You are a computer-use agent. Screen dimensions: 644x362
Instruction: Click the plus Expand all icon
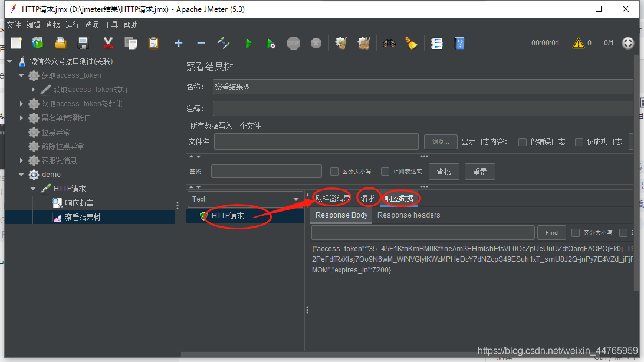[x=179, y=43]
